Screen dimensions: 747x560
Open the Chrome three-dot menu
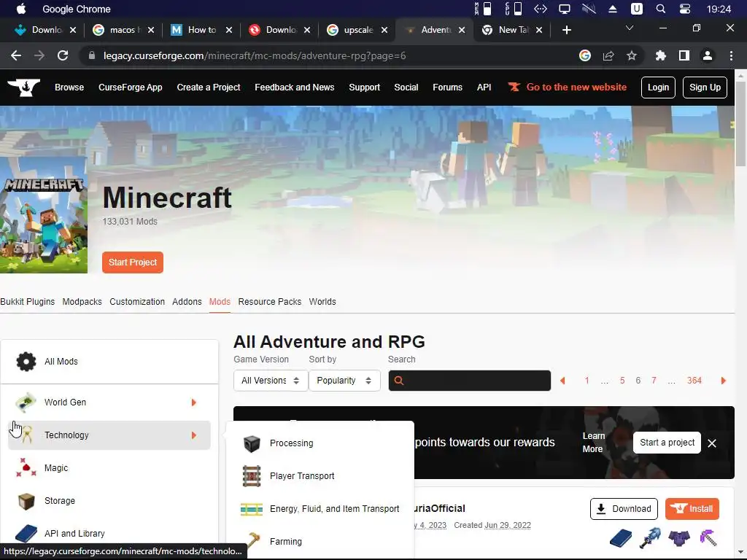click(x=731, y=55)
